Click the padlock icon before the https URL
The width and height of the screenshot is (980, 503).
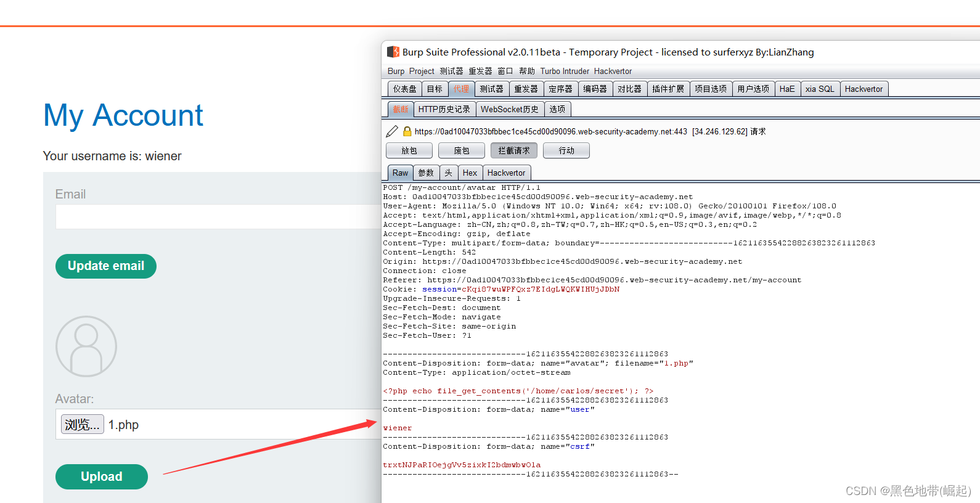point(407,131)
